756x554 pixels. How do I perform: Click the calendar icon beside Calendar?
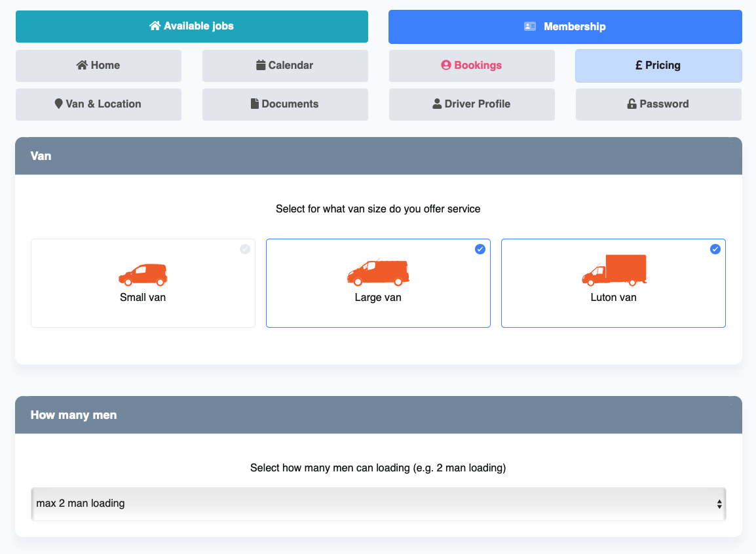pos(261,65)
